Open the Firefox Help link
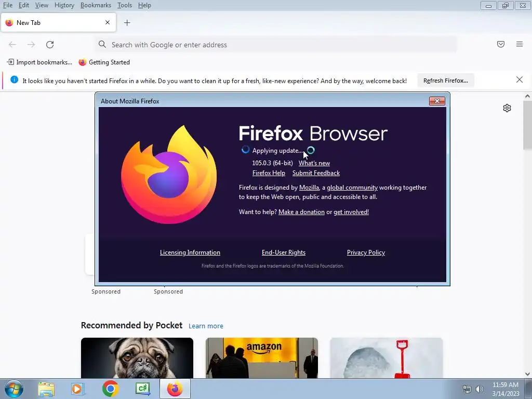Screen dimensions: 532x399 269,173
